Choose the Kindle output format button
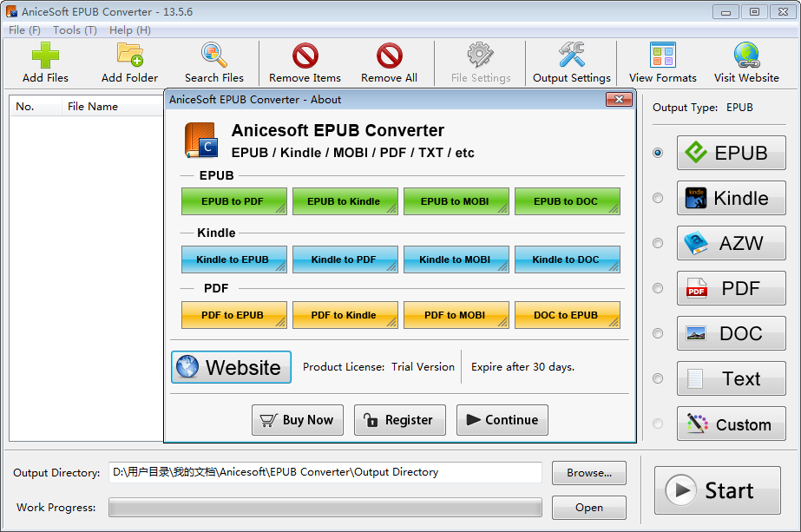The width and height of the screenshot is (801, 532). 731,198
